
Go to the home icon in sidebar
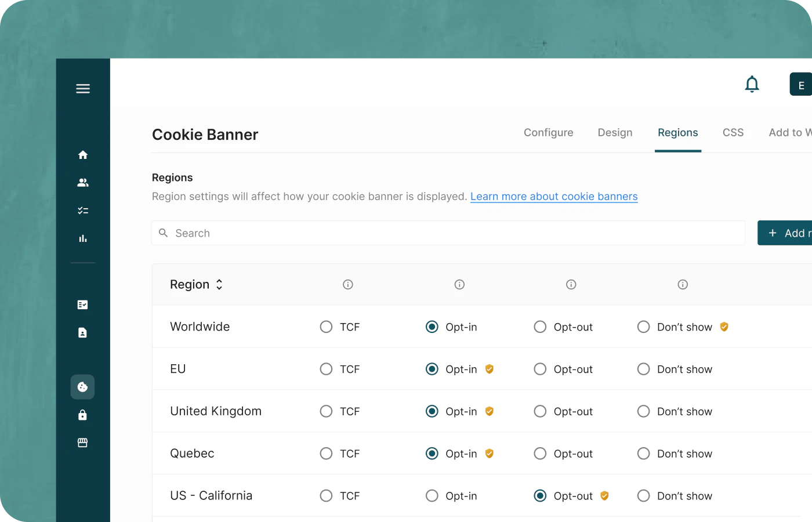click(83, 155)
